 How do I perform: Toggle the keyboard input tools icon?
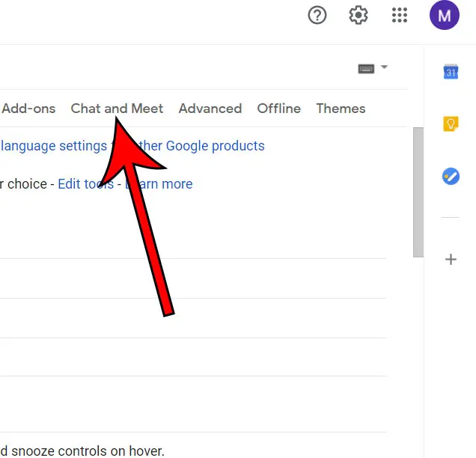366,68
